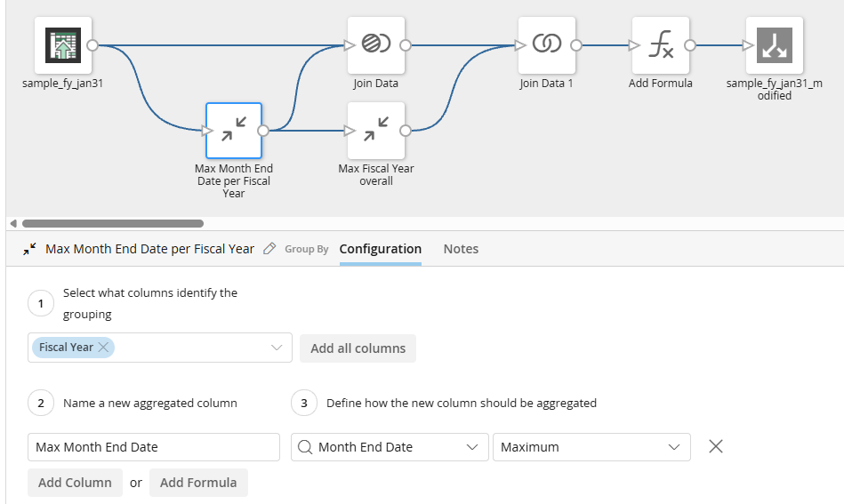Expand the grouping columns dropdown
The image size is (844, 504).
point(277,348)
